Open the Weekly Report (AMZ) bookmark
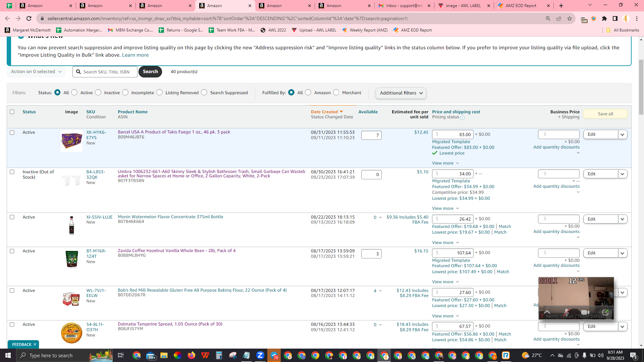Image resolution: width=644 pixels, height=362 pixels. pyautogui.click(x=365, y=30)
